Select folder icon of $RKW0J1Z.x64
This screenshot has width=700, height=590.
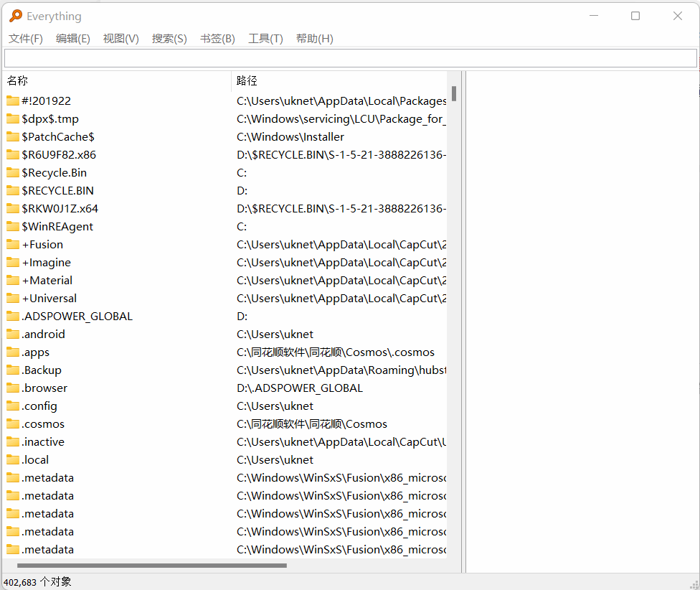pyautogui.click(x=13, y=209)
